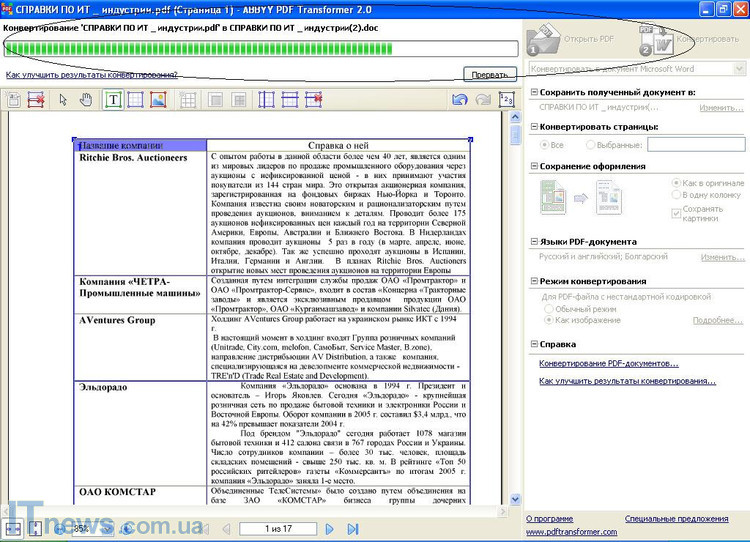Click the fit to page height icon

(x=35, y=529)
